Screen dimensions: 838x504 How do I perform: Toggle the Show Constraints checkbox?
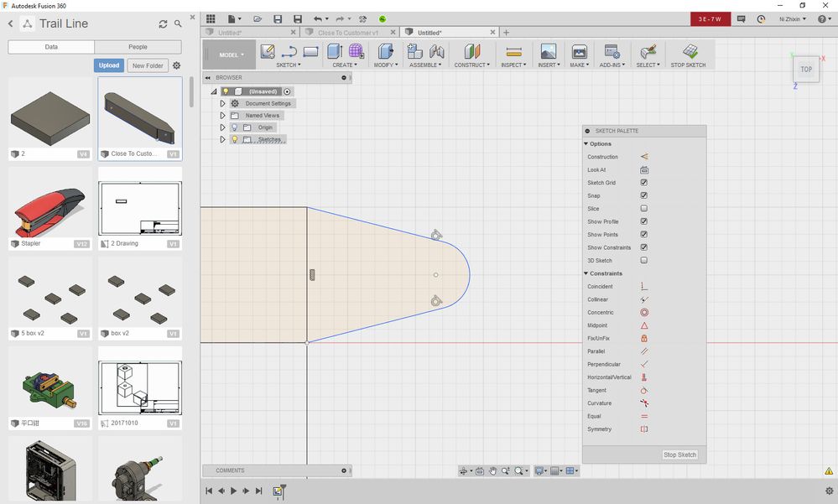pos(644,247)
